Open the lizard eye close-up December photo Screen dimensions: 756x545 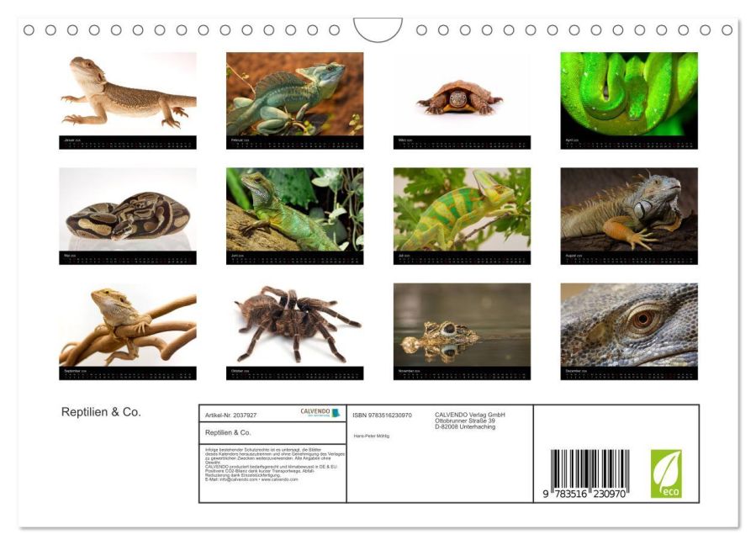(629, 325)
